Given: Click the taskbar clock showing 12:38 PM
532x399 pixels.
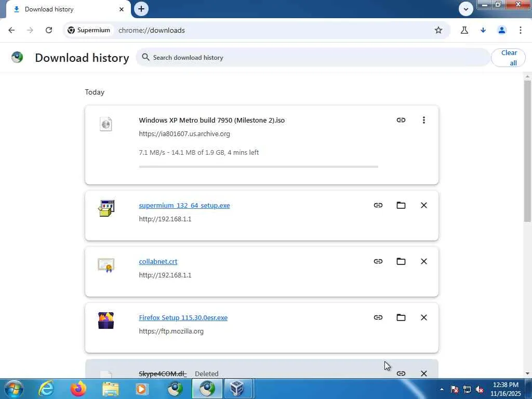Looking at the screenshot, I should (505, 389).
